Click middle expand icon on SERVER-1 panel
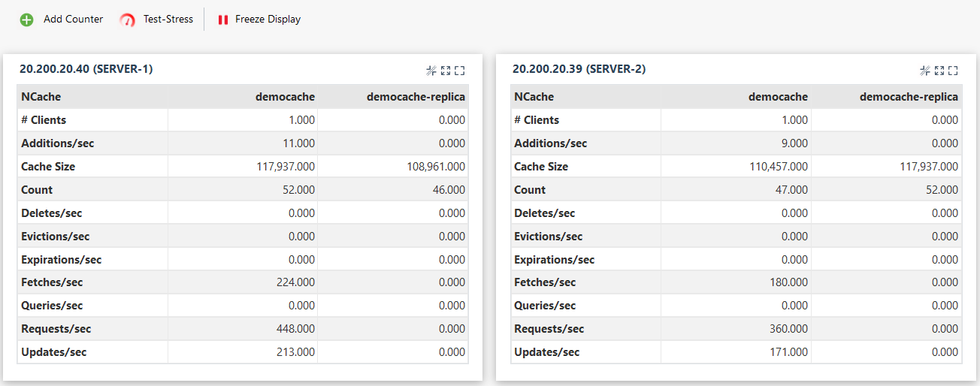This screenshot has height=386, width=980. click(x=446, y=71)
